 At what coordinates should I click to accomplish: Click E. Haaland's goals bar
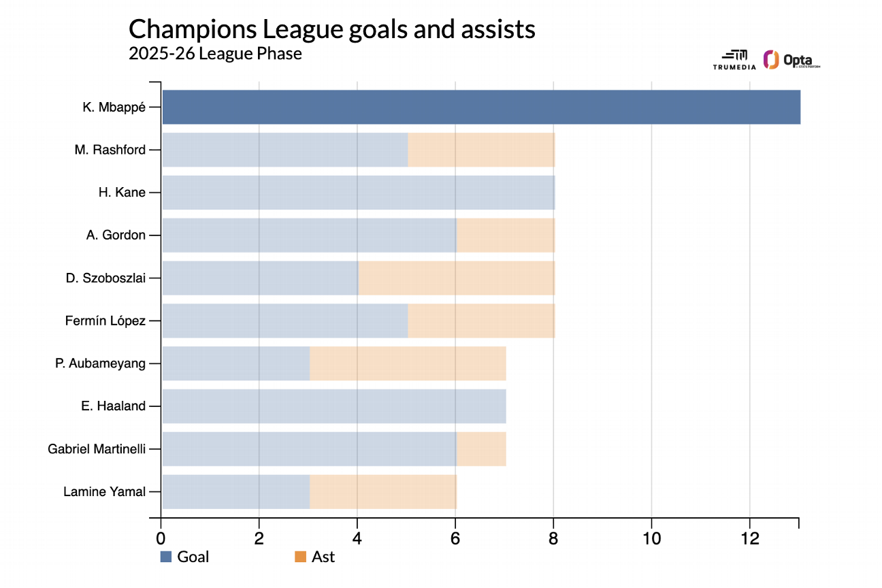(x=333, y=406)
